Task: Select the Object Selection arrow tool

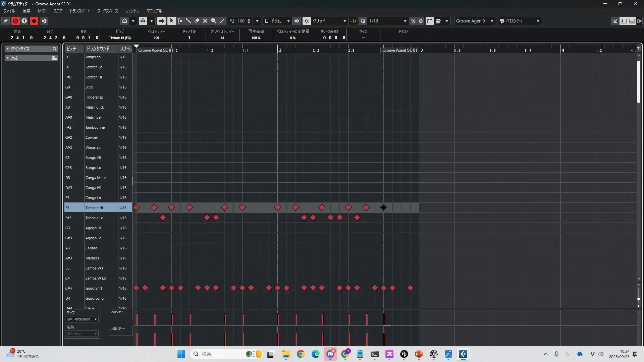Action: [x=171, y=21]
